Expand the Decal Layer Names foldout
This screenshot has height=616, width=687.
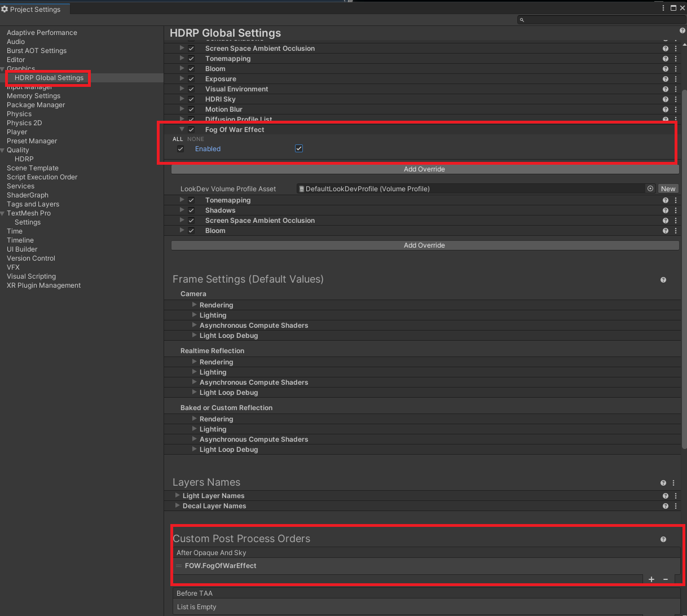tap(178, 505)
